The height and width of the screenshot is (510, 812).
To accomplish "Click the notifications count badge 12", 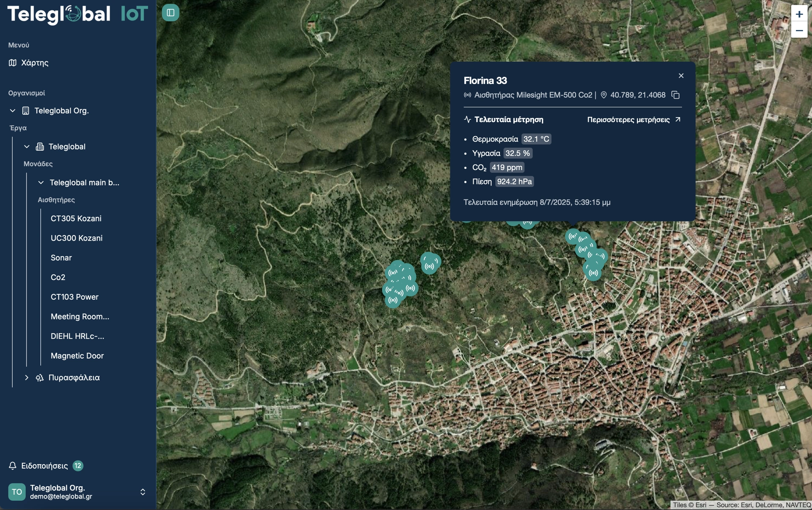I will [x=78, y=466].
